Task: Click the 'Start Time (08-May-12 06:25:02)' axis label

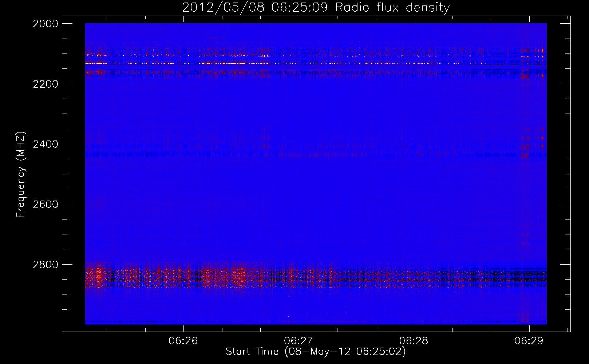Action: click(316, 352)
